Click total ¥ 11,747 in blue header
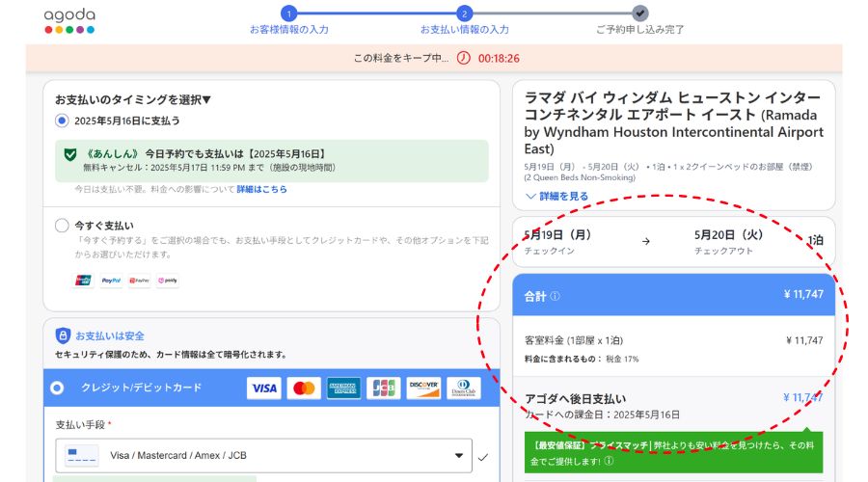Viewport: 868px width, 482px height. pyautogui.click(x=803, y=294)
